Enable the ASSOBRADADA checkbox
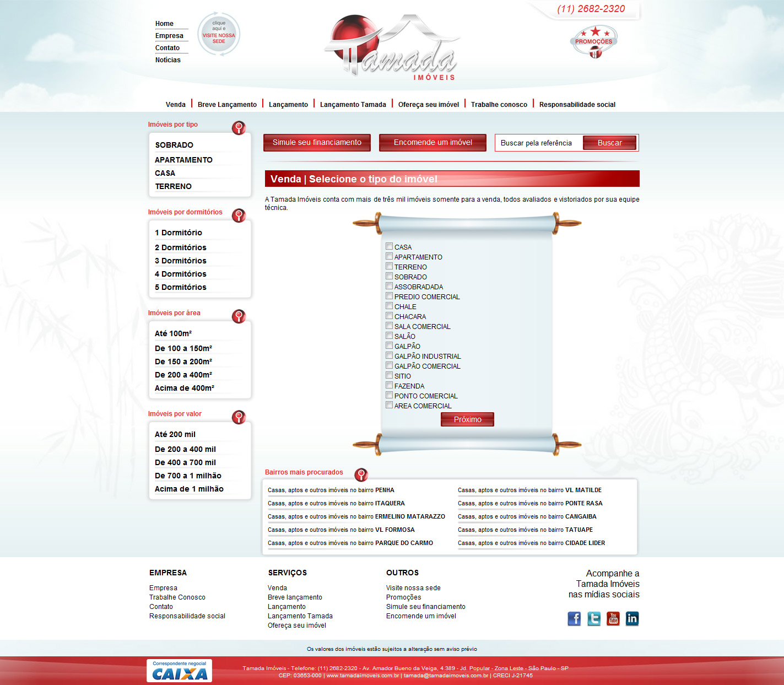 pos(390,286)
